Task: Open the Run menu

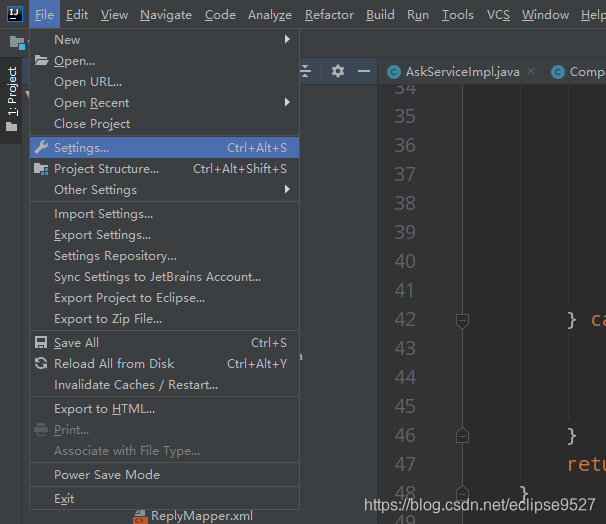Action: coord(418,15)
